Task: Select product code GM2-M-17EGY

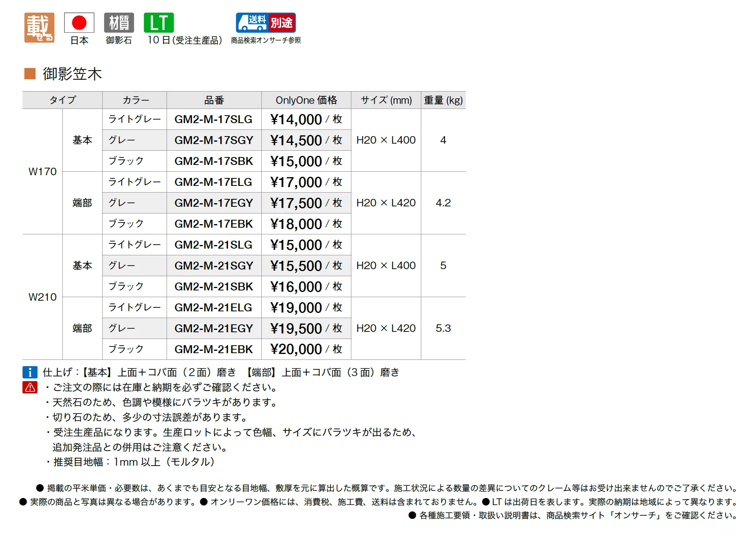Action: click(214, 203)
